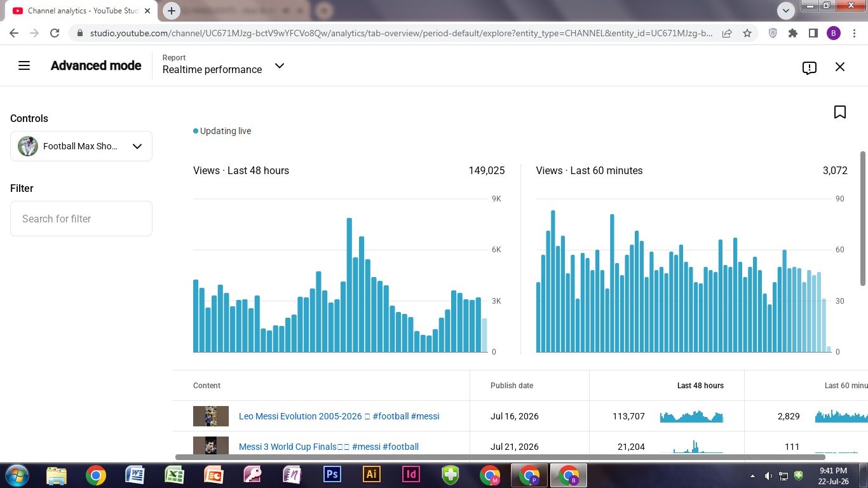Click the Leo Messi Evolution video thumbnail
Image resolution: width=868 pixels, height=488 pixels.
[211, 416]
